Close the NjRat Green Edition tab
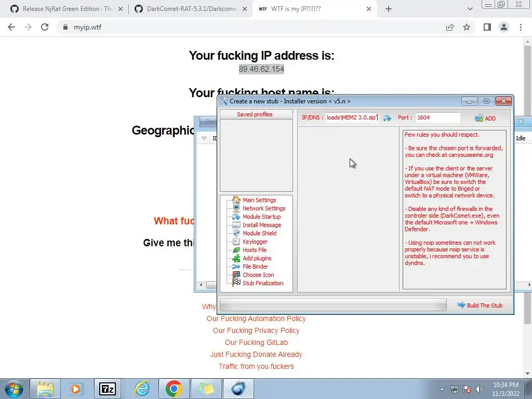This screenshot has width=532, height=399. tap(121, 9)
